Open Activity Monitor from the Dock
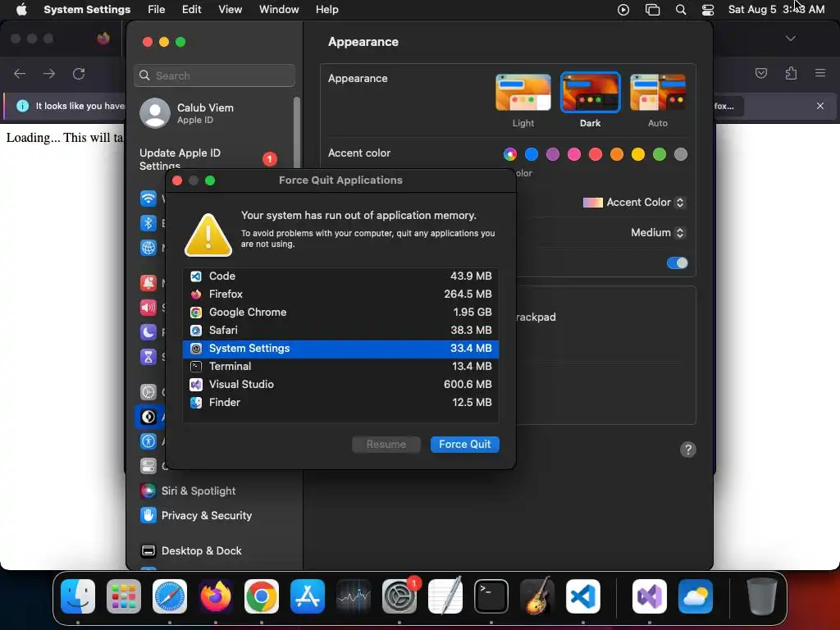Viewport: 840px width, 630px height. (x=354, y=596)
